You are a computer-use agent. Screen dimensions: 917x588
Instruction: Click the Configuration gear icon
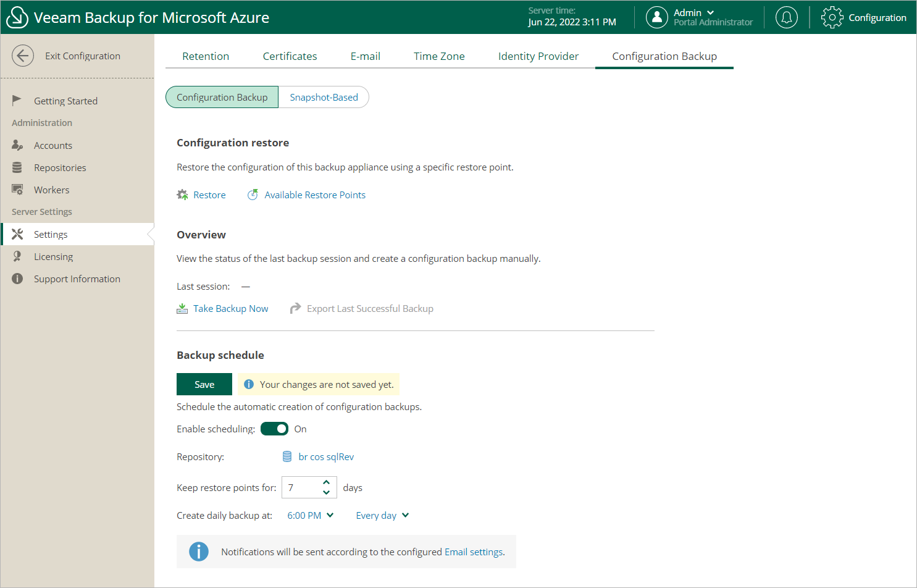click(832, 17)
